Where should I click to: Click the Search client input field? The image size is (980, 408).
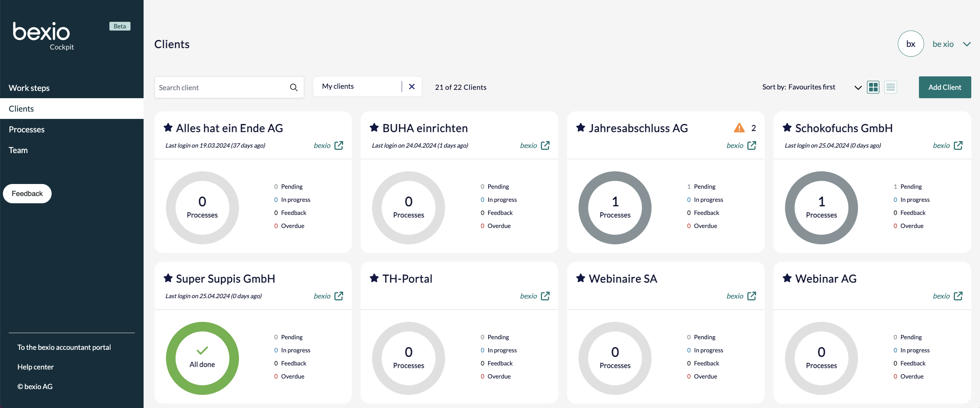221,88
